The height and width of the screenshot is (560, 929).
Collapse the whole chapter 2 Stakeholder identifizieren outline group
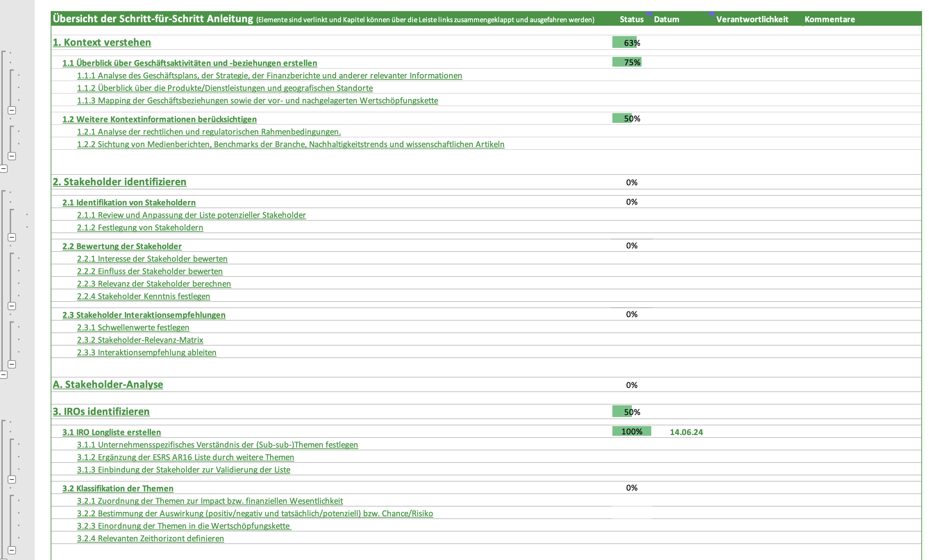point(3,375)
